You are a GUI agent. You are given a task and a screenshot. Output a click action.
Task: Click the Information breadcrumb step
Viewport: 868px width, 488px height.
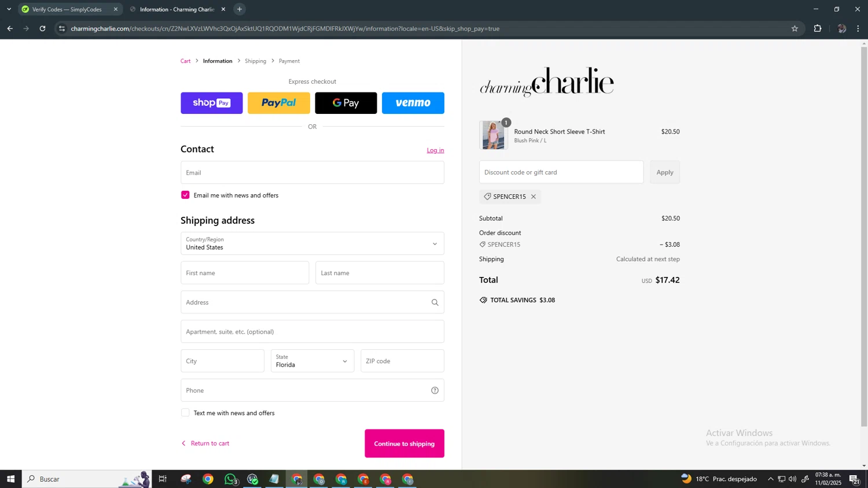(218, 61)
